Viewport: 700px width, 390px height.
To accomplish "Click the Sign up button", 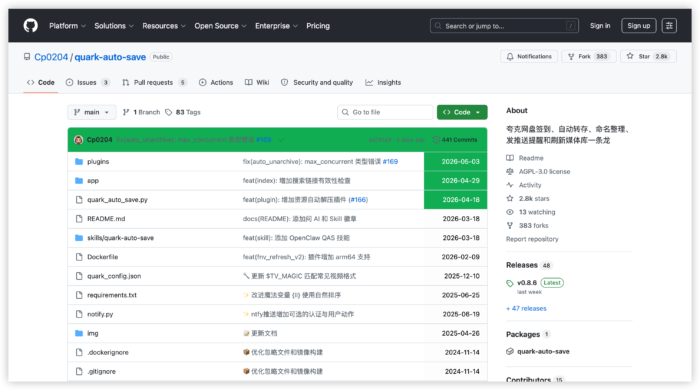I will tap(638, 26).
